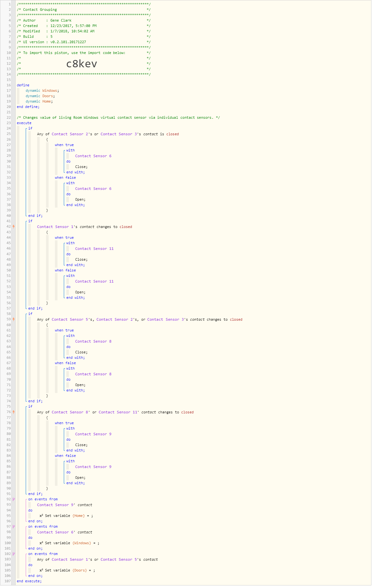Viewport: 374px width, 588px height.
Task: Select Contact Sensor 9 on line 86
Action: pyautogui.click(x=93, y=467)
